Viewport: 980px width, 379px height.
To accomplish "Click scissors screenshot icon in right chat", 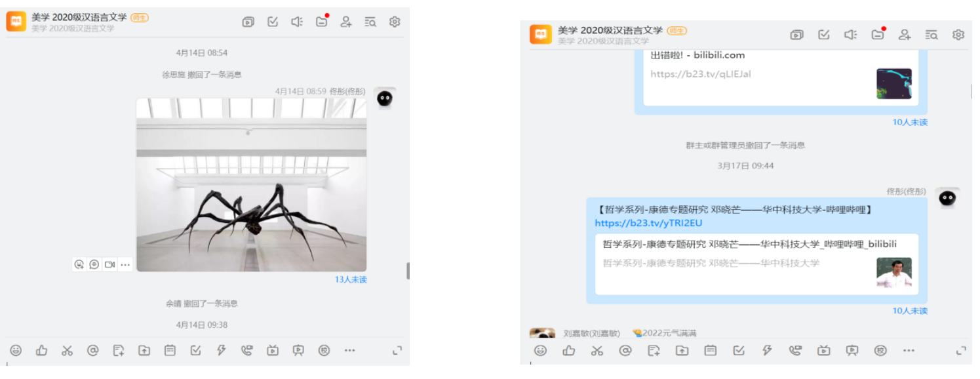I will click(x=597, y=350).
